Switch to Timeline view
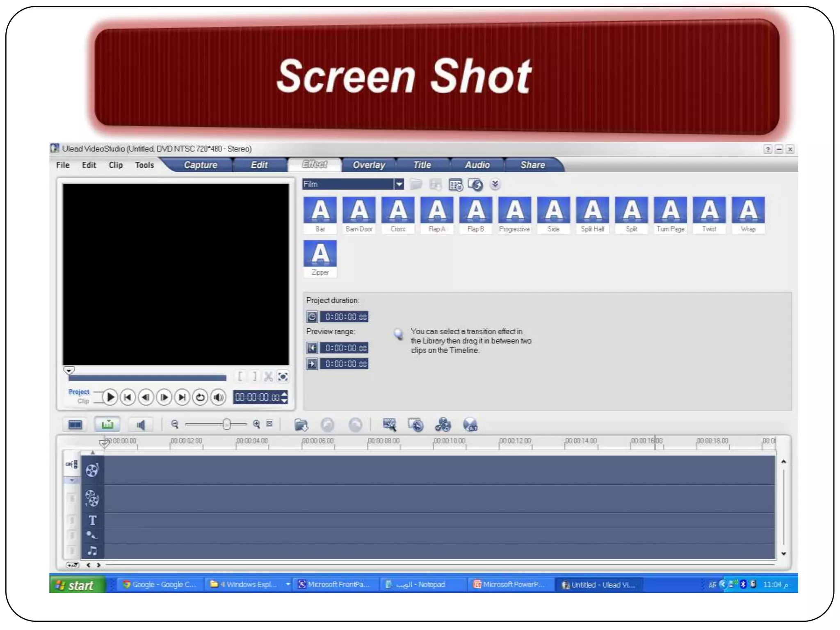 (x=107, y=425)
